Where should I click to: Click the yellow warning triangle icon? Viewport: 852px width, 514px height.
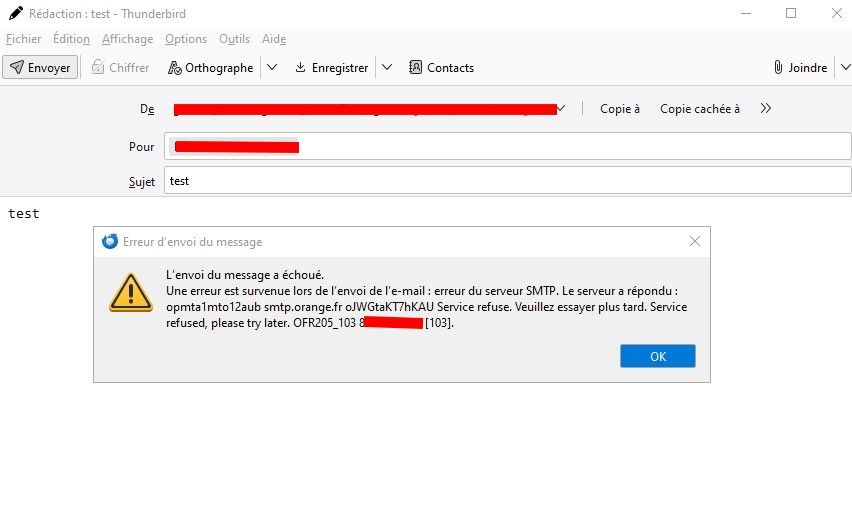[131, 292]
